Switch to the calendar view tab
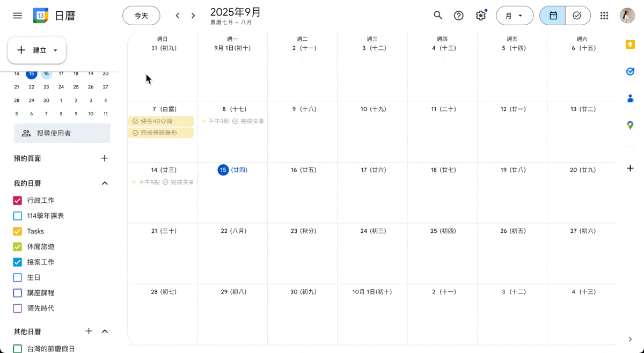Viewport: 644px width, 353px height. (x=553, y=16)
